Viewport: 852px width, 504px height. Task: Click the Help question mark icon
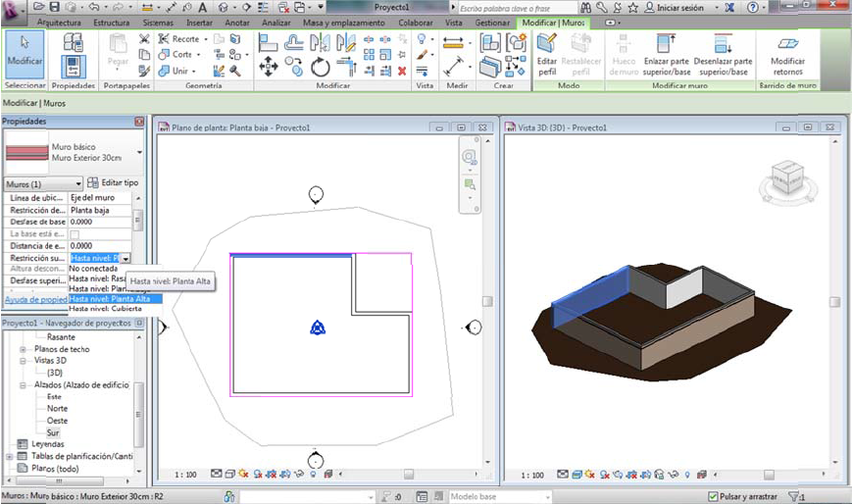(x=752, y=8)
